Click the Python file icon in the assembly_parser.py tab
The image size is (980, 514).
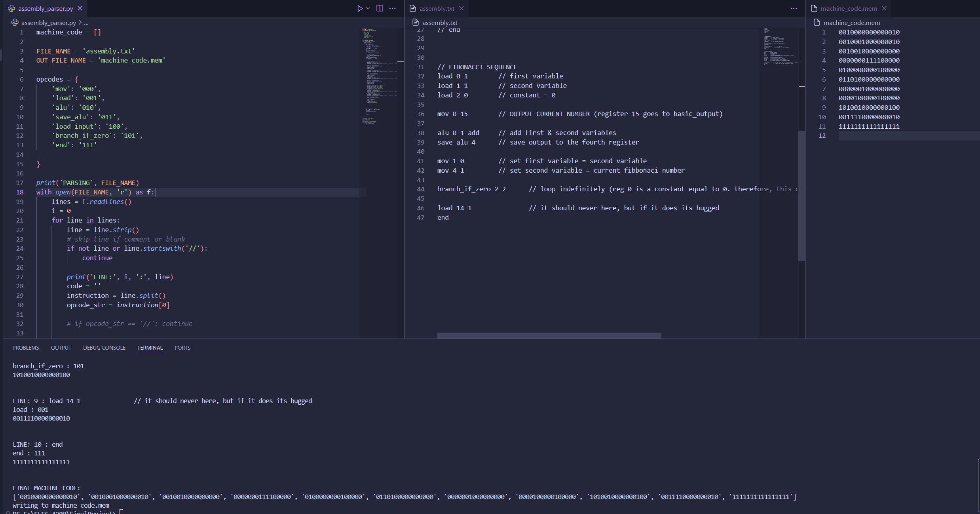11,8
